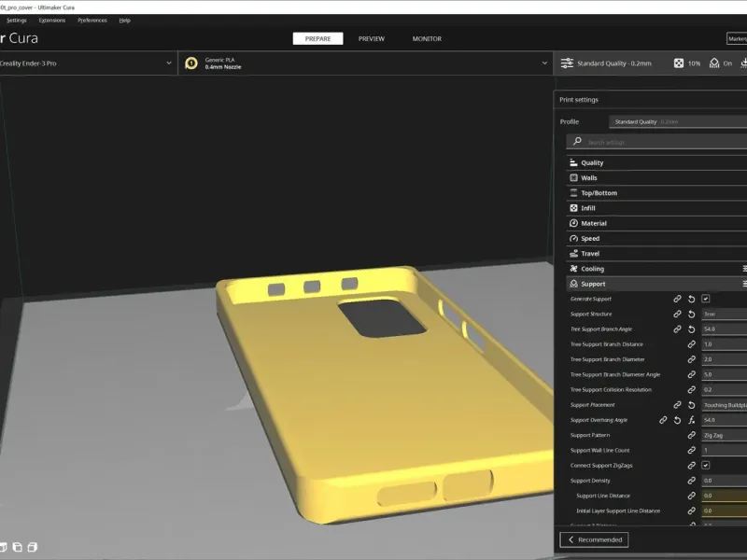747x560 pixels.
Task: Reset the Support Overhang Angle value
Action: pyautogui.click(x=677, y=420)
